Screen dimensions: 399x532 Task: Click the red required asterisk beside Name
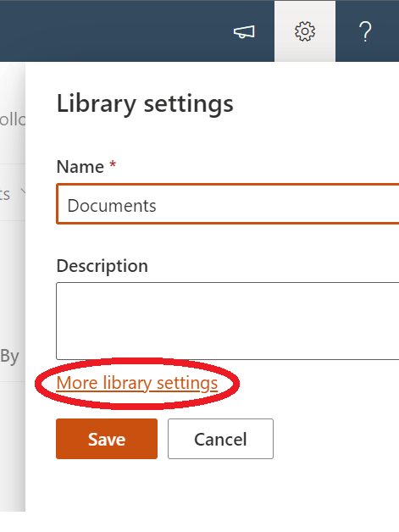(113, 164)
